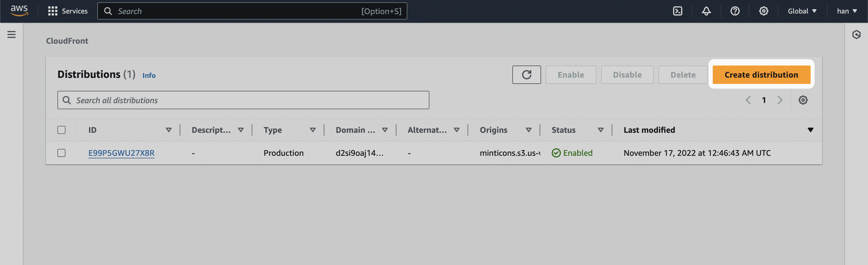Open account settings via the gear icon
868x265 pixels.
(764, 11)
